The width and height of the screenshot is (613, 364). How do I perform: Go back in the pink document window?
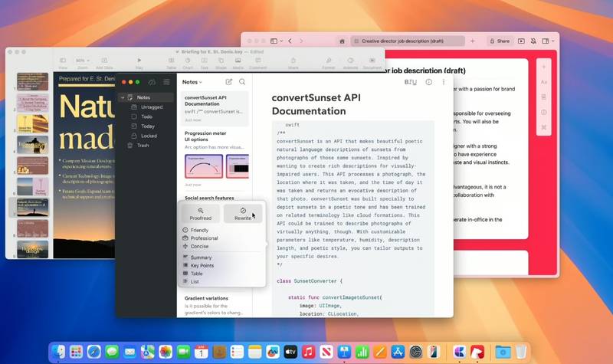[290, 41]
